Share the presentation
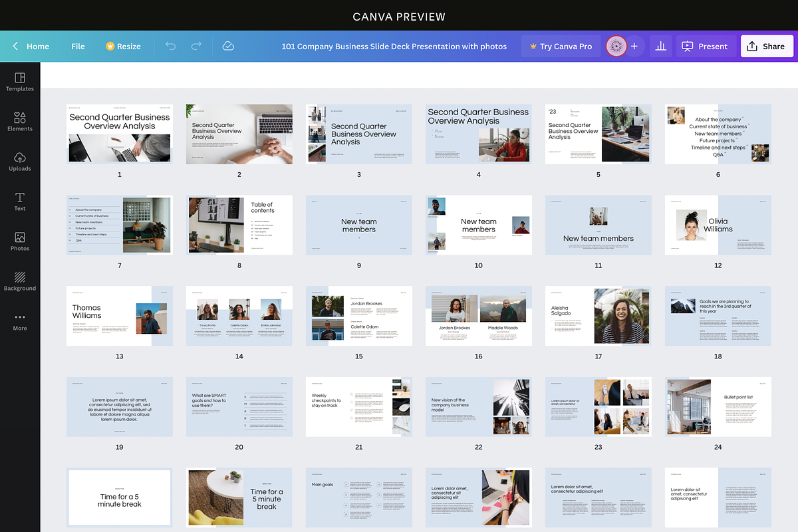 [767, 46]
